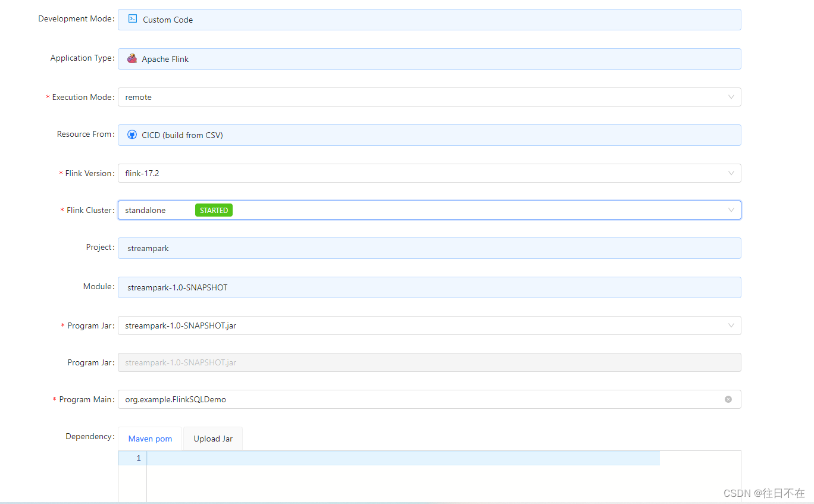This screenshot has width=814, height=504.
Task: Click the 'Development Mode:' label
Action: coord(77,18)
